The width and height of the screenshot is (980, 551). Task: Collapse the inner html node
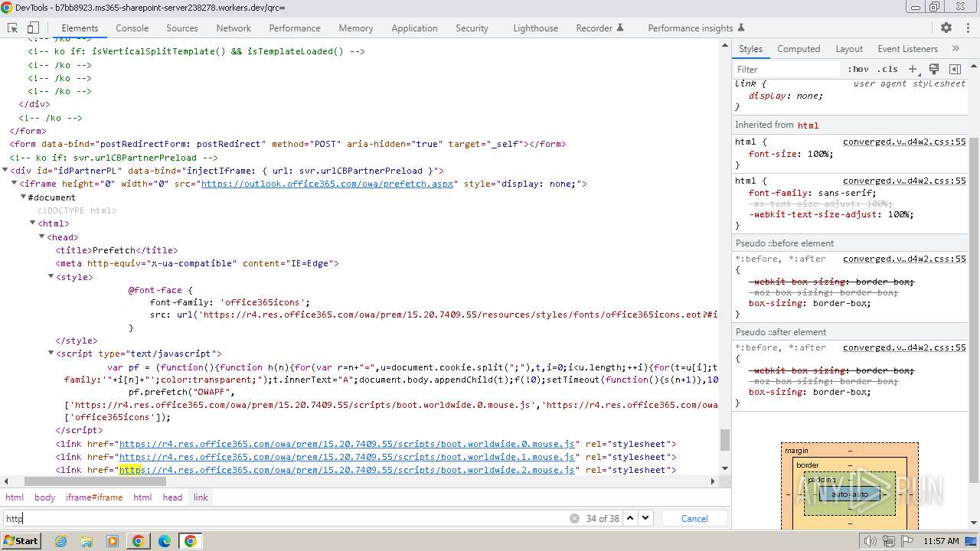click(x=33, y=223)
